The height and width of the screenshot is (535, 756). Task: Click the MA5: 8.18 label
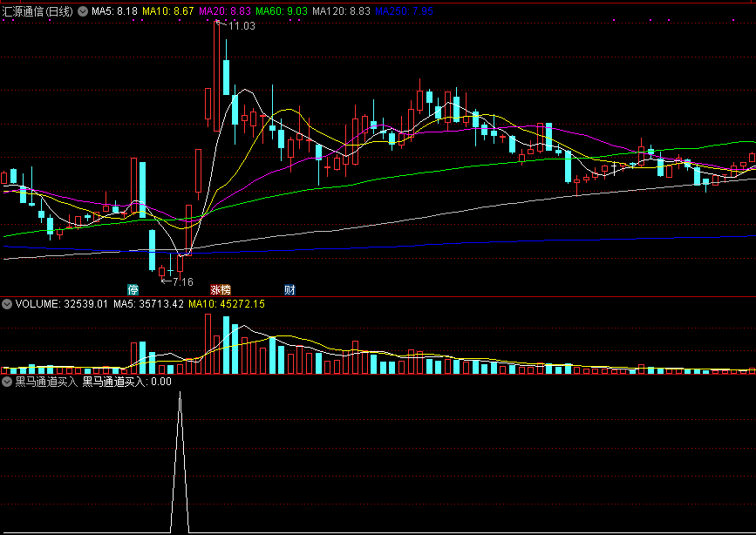click(x=115, y=11)
